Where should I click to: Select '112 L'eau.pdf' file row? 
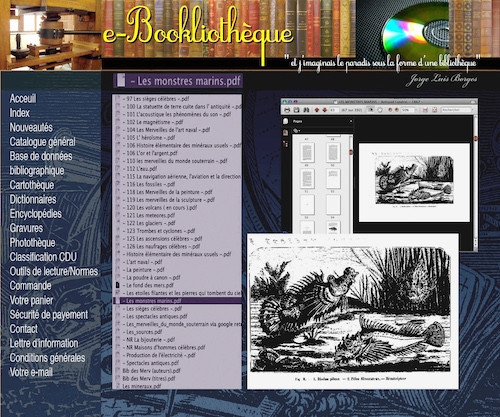[177, 169]
